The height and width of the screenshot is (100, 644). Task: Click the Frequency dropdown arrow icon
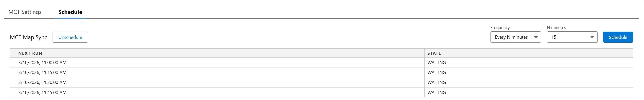point(536,37)
